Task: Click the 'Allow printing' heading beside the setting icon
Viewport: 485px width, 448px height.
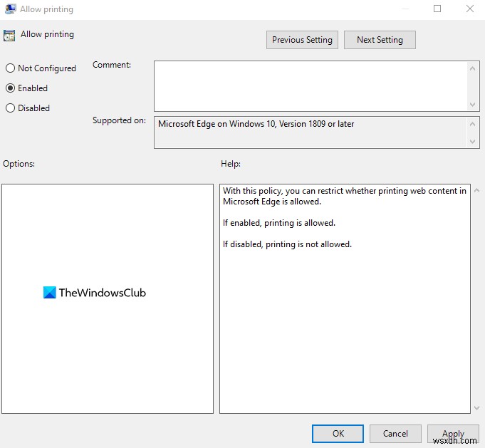Action: [47, 34]
